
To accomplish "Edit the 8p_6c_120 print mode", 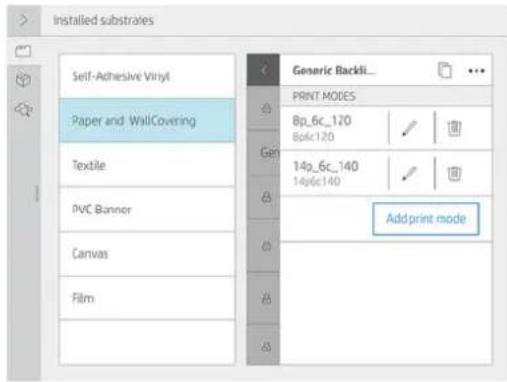I will click(410, 128).
